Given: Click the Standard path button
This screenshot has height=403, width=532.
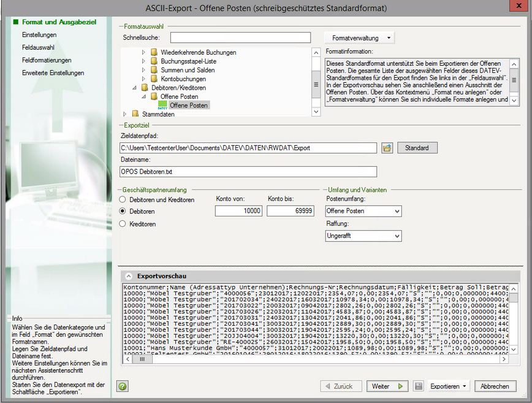Looking at the screenshot, I should [x=417, y=148].
